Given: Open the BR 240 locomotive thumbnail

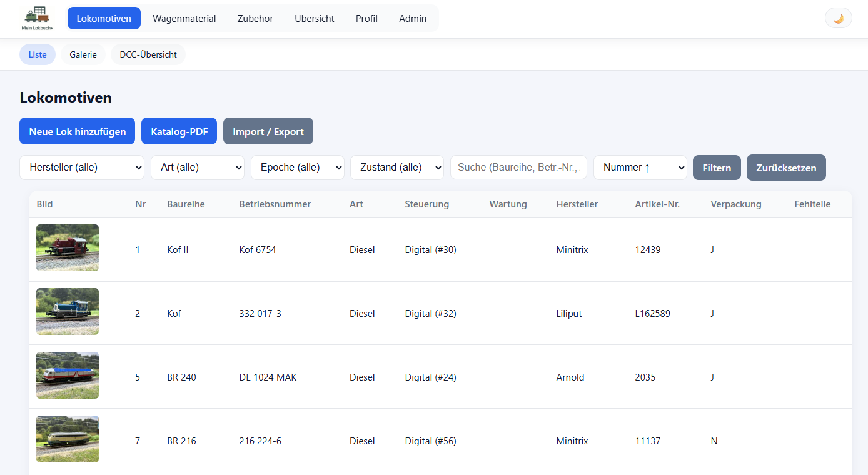Looking at the screenshot, I should [68, 375].
